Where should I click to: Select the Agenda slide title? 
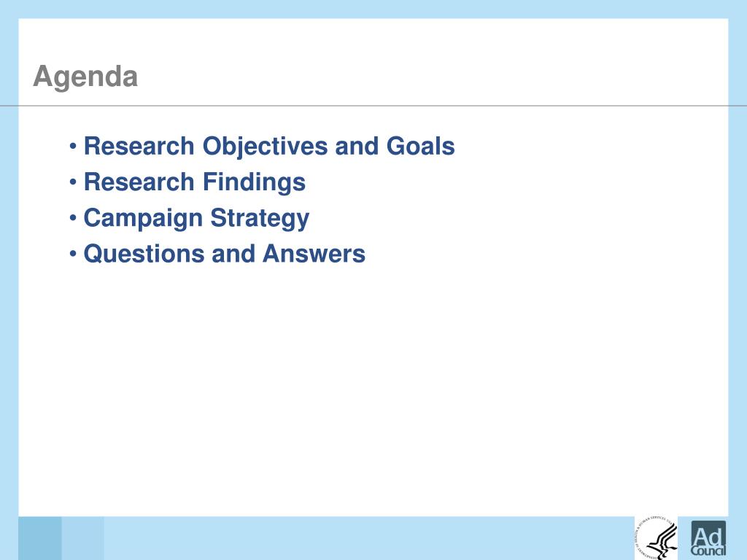pyautogui.click(x=86, y=77)
